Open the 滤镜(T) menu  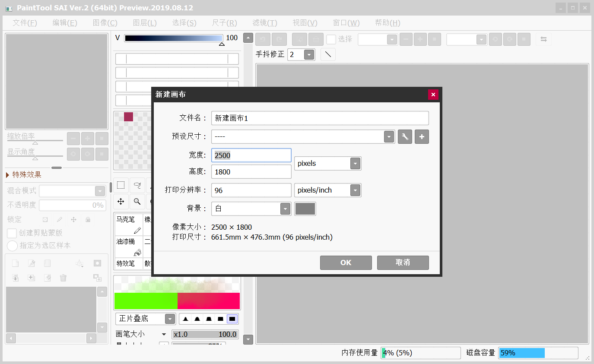(x=265, y=23)
